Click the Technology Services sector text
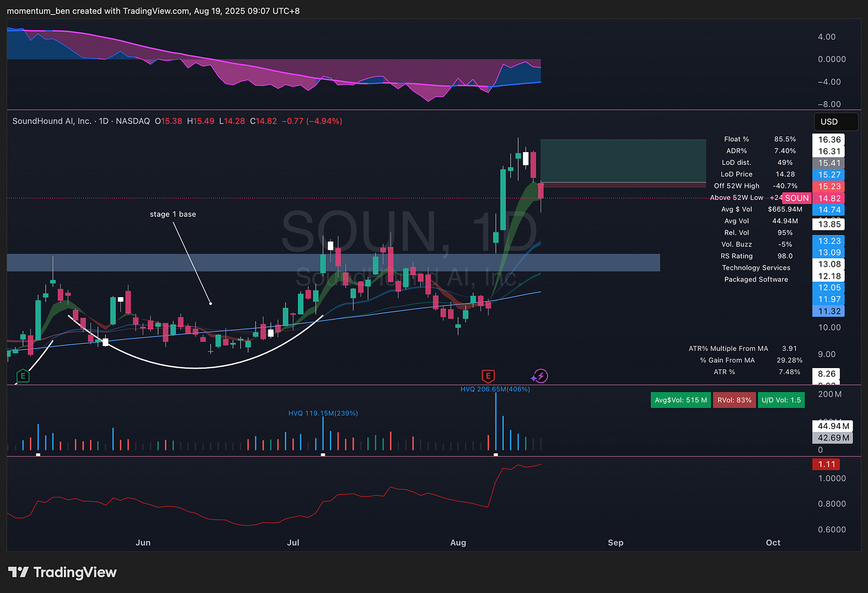This screenshot has height=593, width=868. click(756, 268)
